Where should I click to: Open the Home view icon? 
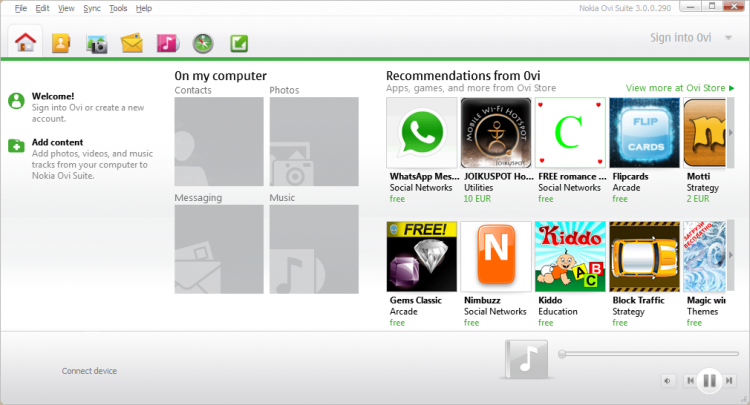pyautogui.click(x=27, y=42)
